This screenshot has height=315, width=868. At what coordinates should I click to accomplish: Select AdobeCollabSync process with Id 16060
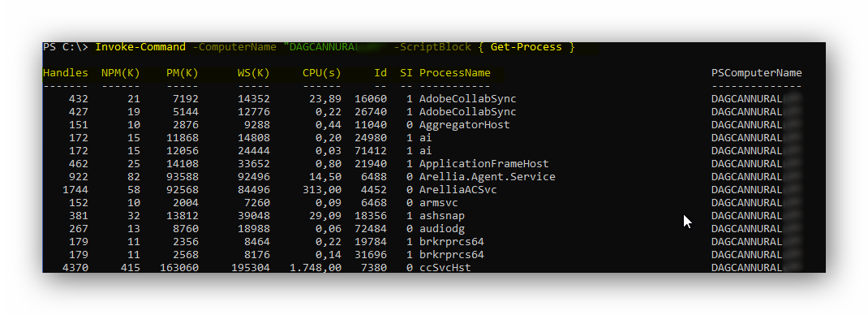(468, 99)
